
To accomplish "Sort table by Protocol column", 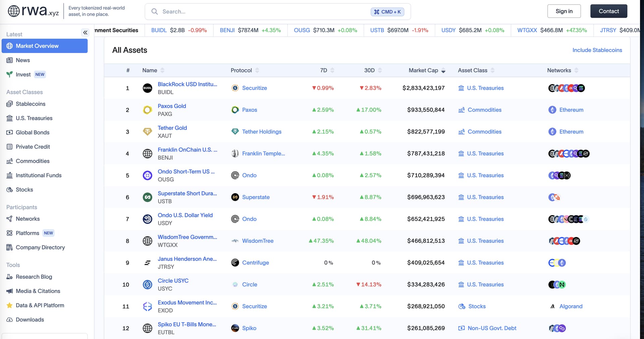I will coord(245,70).
